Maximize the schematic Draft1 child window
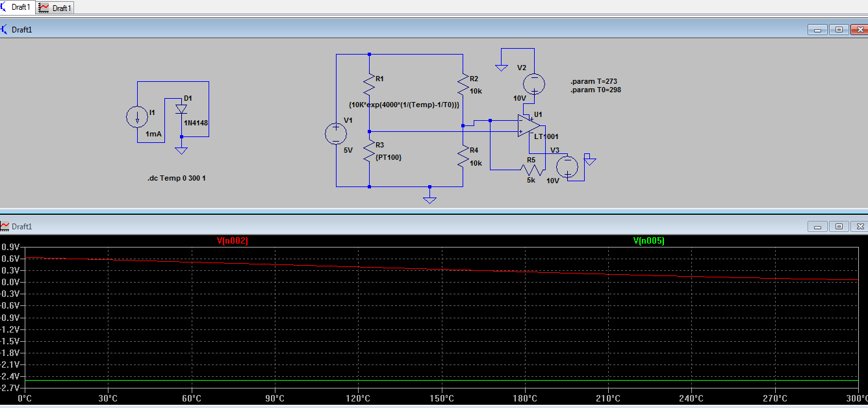868x408 pixels. tap(839, 29)
